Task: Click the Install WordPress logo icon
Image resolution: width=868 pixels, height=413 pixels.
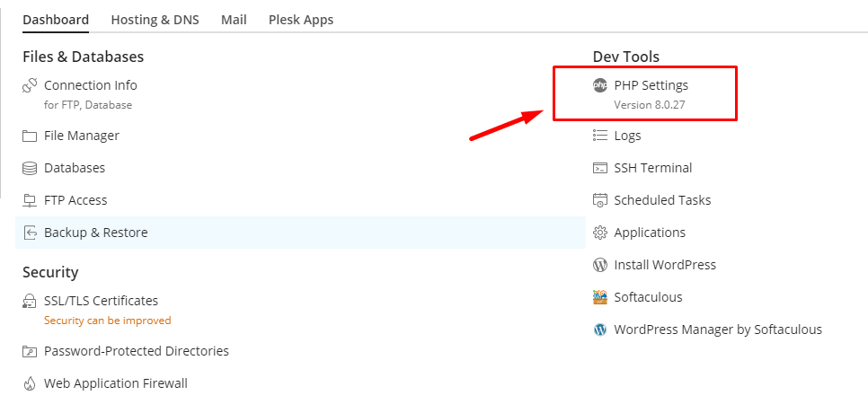Action: pos(600,265)
